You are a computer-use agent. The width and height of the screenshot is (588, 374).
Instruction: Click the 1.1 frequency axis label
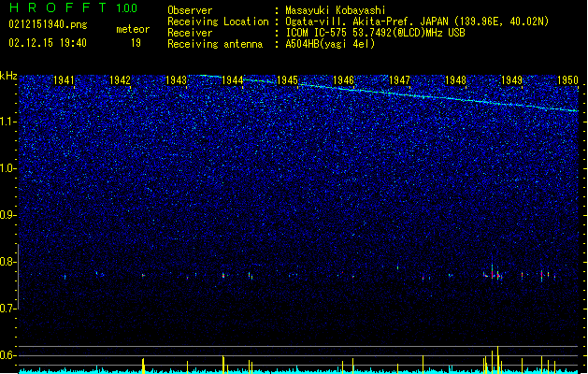tap(8, 122)
